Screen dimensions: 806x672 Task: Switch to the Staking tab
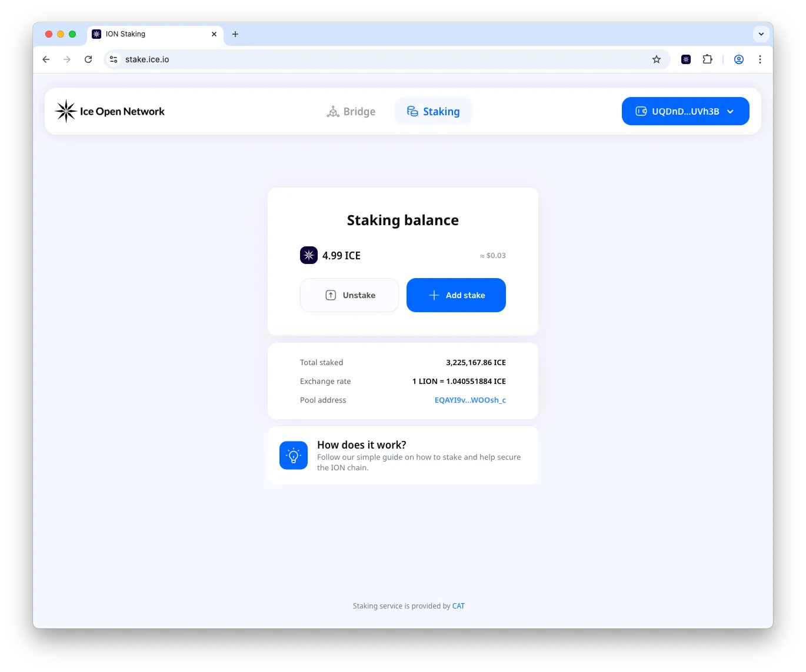(433, 112)
